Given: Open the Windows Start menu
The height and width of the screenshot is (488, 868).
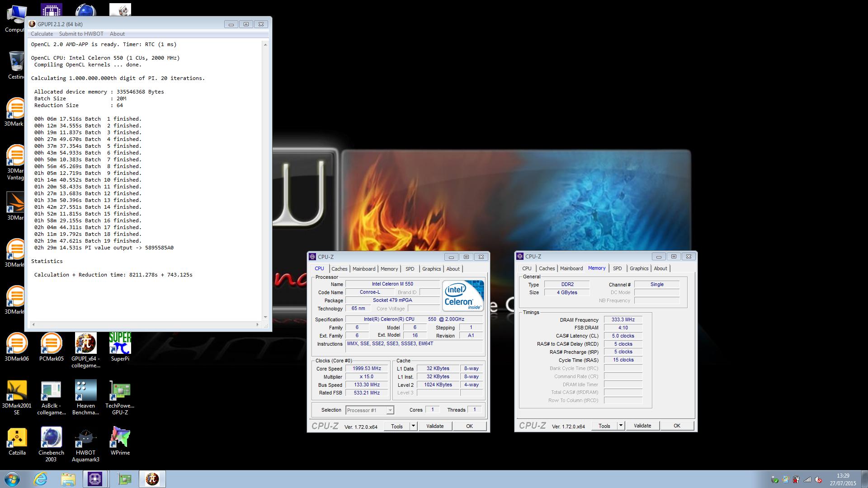Looking at the screenshot, I should coord(12,479).
